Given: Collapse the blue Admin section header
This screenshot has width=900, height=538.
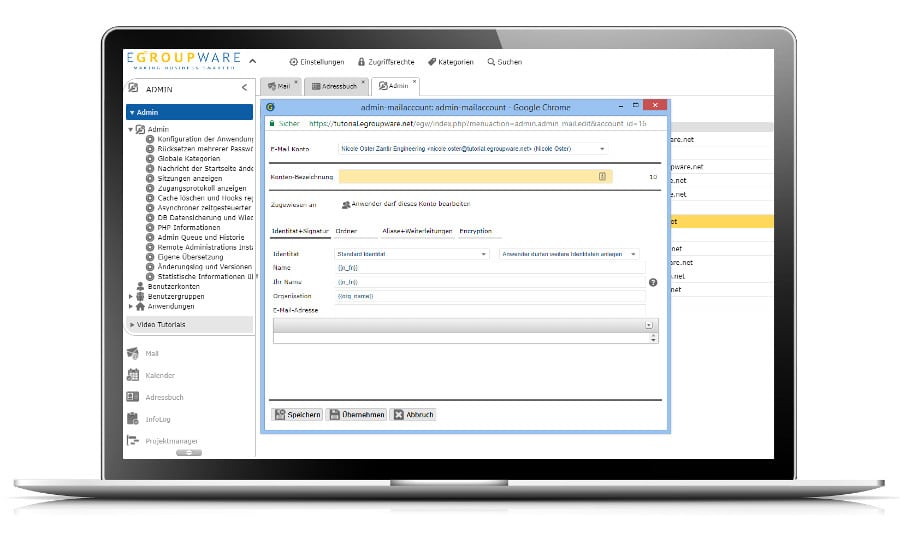Looking at the screenshot, I should click(x=189, y=112).
